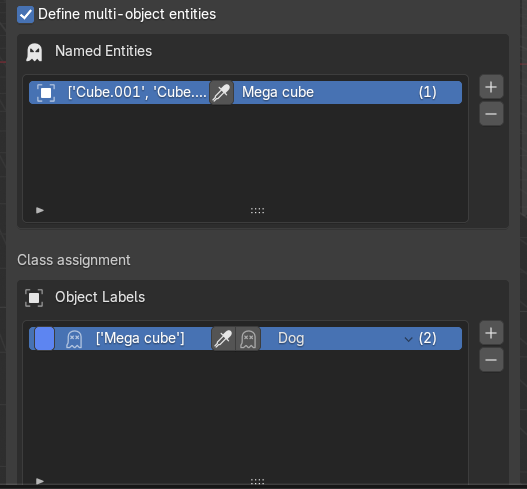Select the ['Mega cube'] label entry text
The width and height of the screenshot is (527, 489).
click(x=140, y=338)
